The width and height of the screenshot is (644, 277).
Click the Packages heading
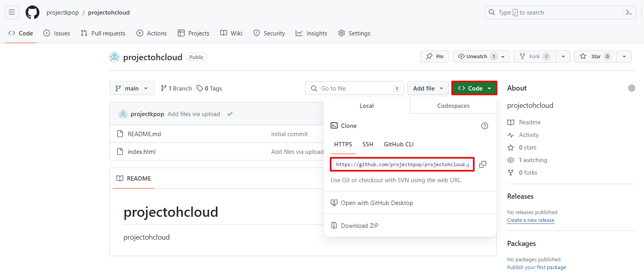point(521,244)
